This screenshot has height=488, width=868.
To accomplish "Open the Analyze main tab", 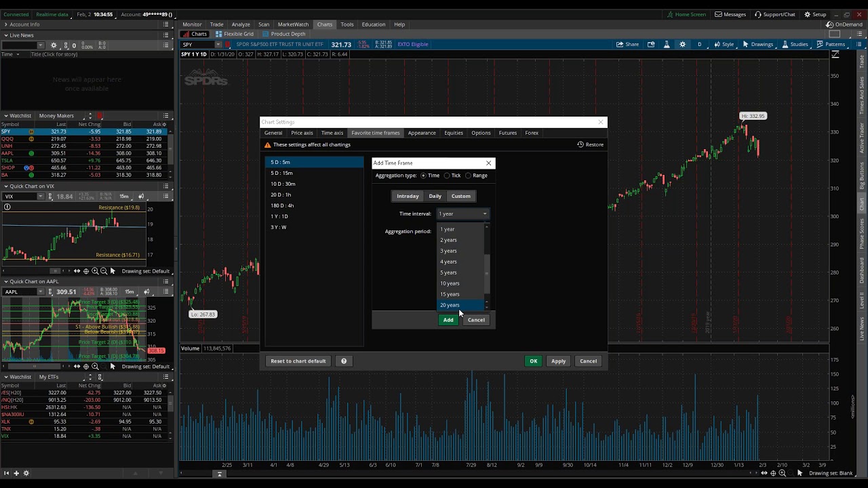I will [241, 24].
